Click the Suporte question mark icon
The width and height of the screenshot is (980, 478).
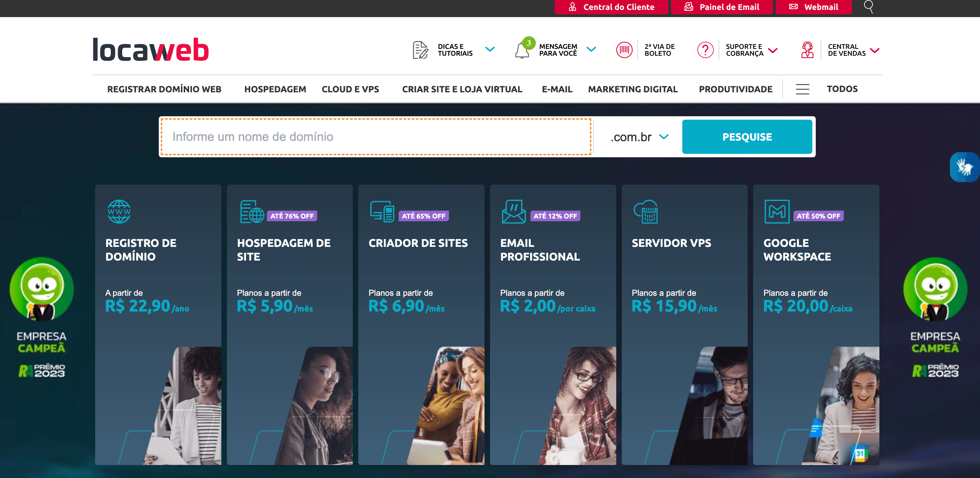[705, 50]
